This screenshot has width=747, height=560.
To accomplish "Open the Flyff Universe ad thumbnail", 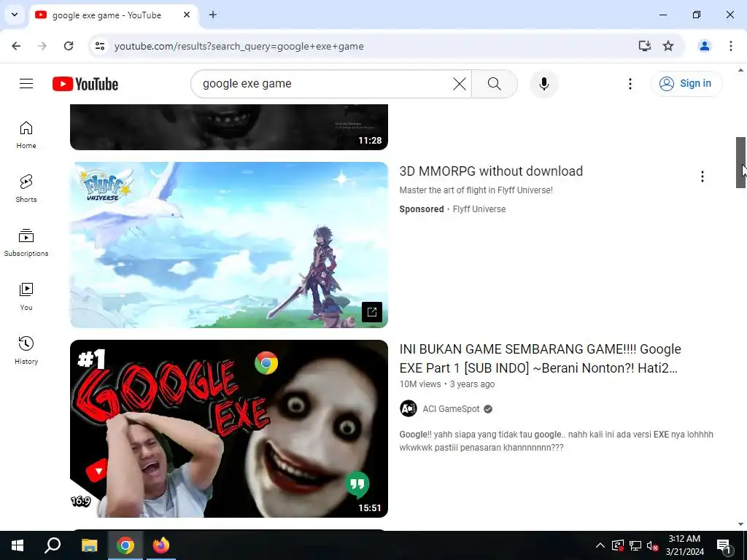I will coord(228,245).
